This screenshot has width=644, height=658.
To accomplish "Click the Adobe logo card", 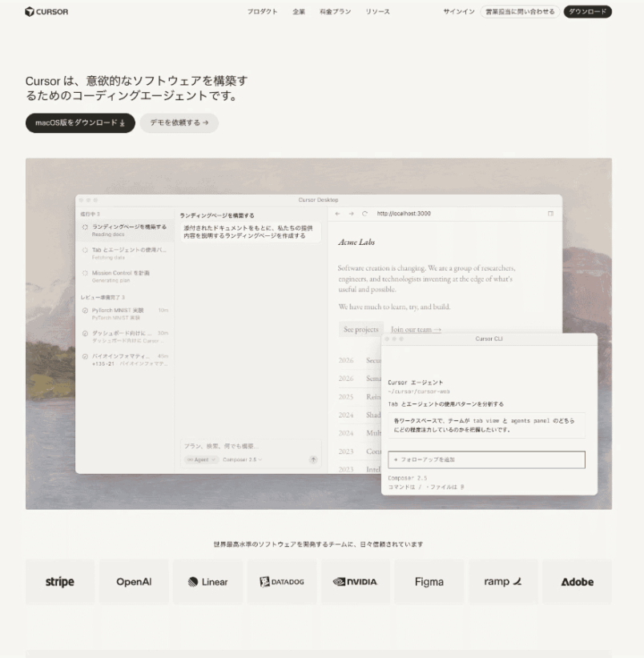I will point(578,582).
